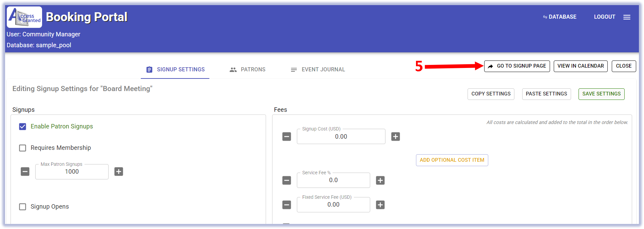
Task: Switch to the DATABASE selector
Action: click(x=560, y=17)
